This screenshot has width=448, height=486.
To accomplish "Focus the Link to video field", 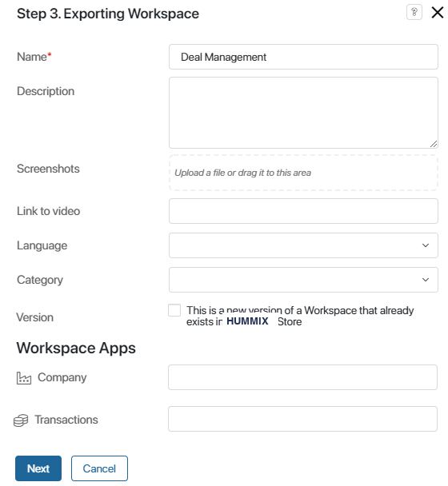I will [x=303, y=211].
